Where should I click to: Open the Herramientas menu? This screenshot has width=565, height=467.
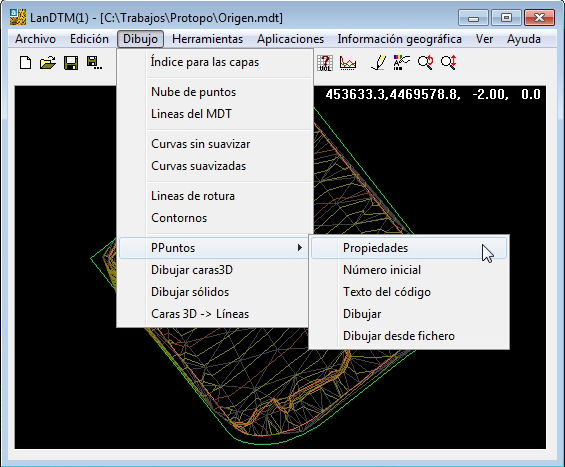click(208, 39)
